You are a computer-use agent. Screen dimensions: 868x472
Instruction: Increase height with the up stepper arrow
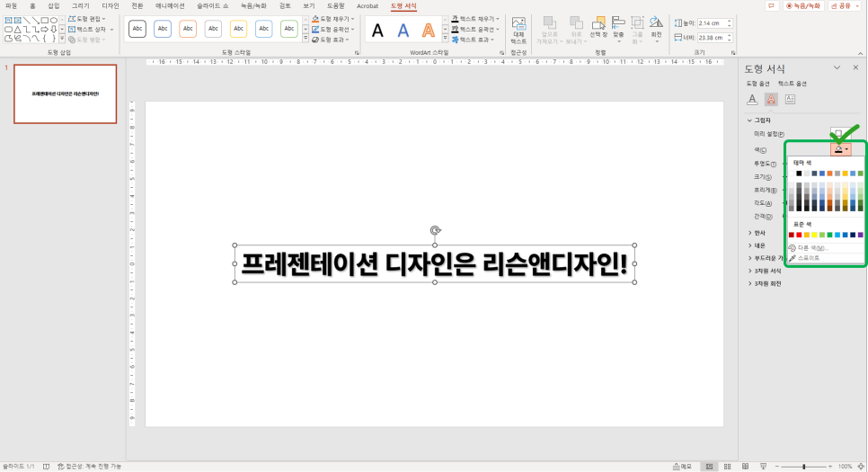[729, 21]
